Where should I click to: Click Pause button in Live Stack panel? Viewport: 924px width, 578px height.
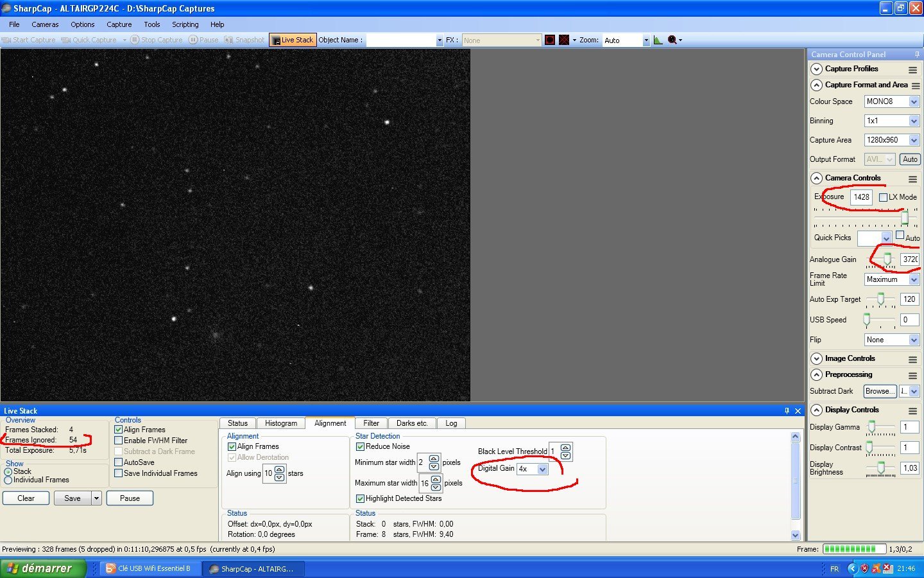point(130,498)
